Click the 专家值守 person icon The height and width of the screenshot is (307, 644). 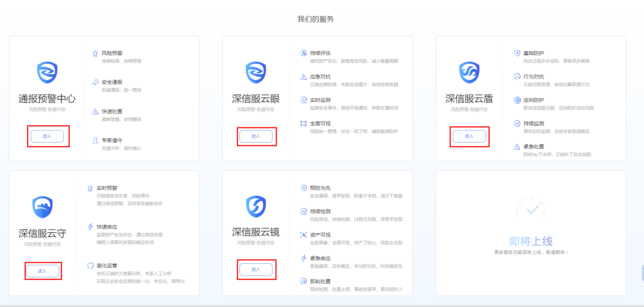click(95, 140)
